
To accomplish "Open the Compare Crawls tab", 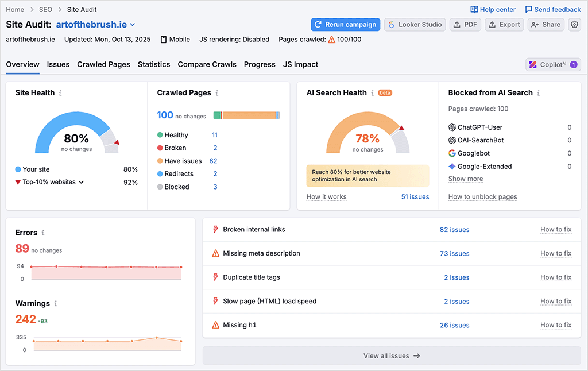I will (207, 64).
